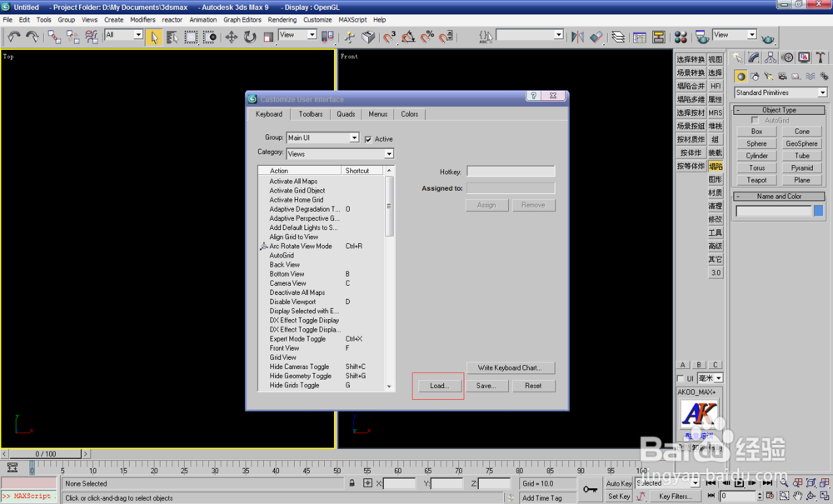Click the Align tool icon
Screen dimensions: 833x504
tap(596, 37)
